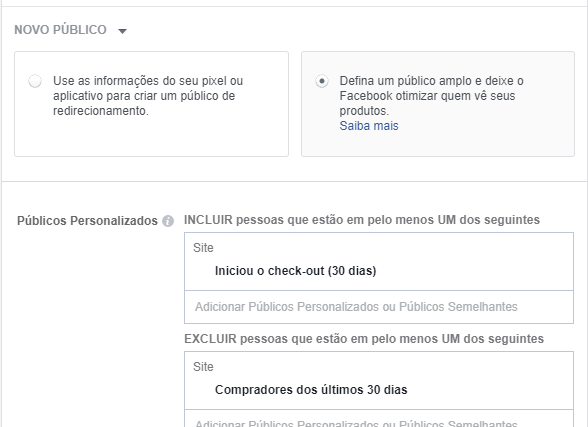Viewport: 588px width, 427px height.
Task: Click the exclude Adicionar Públicos Personalizados field
Action: pyautogui.click(x=379, y=419)
